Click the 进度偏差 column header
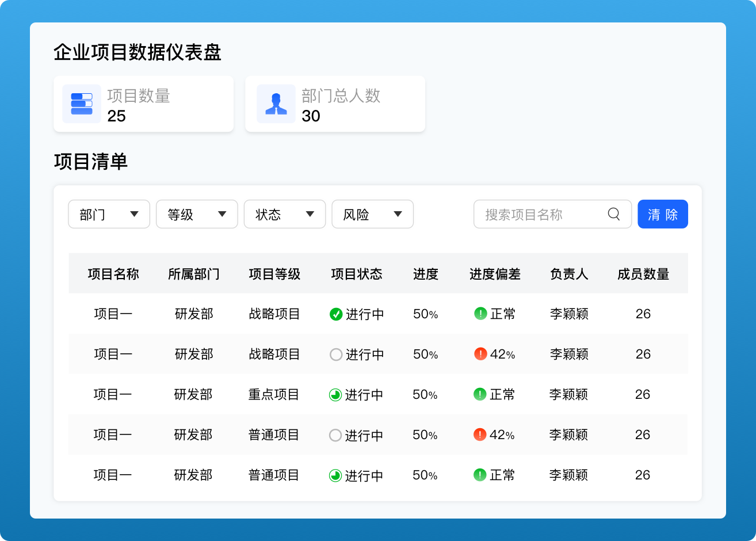The image size is (756, 541). pyautogui.click(x=495, y=274)
